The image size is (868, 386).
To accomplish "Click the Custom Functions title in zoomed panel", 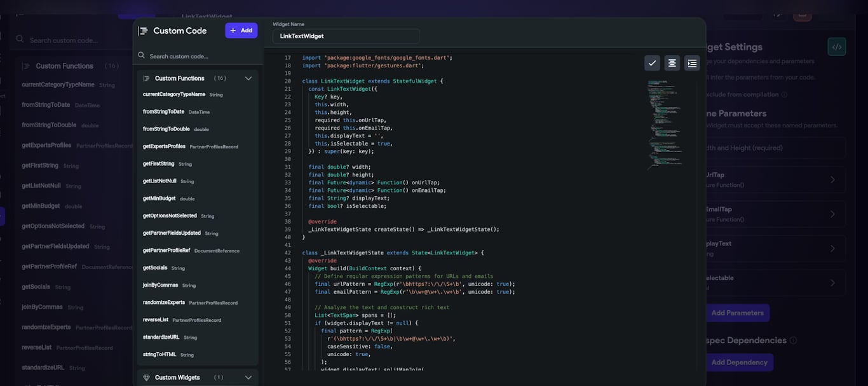I will point(180,78).
